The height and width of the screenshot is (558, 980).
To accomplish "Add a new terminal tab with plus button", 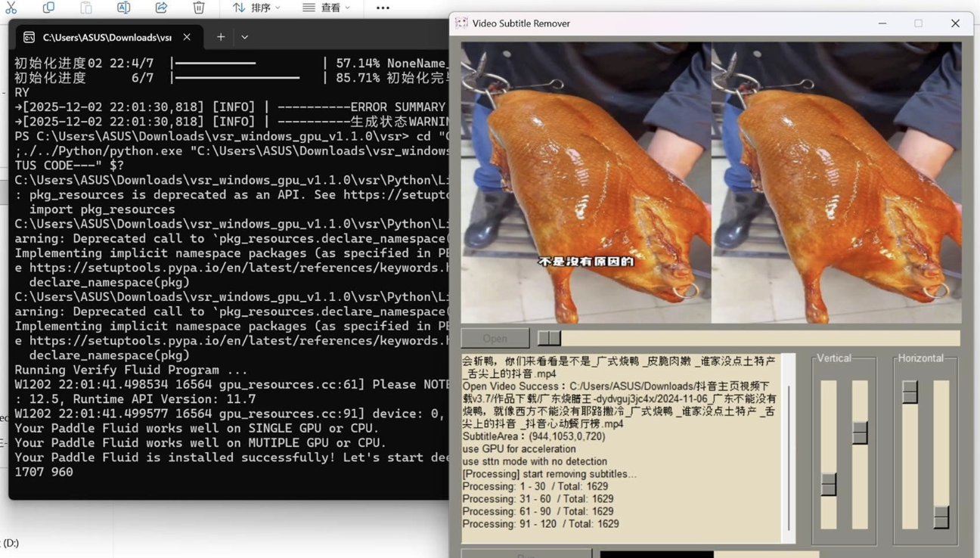I will [221, 37].
